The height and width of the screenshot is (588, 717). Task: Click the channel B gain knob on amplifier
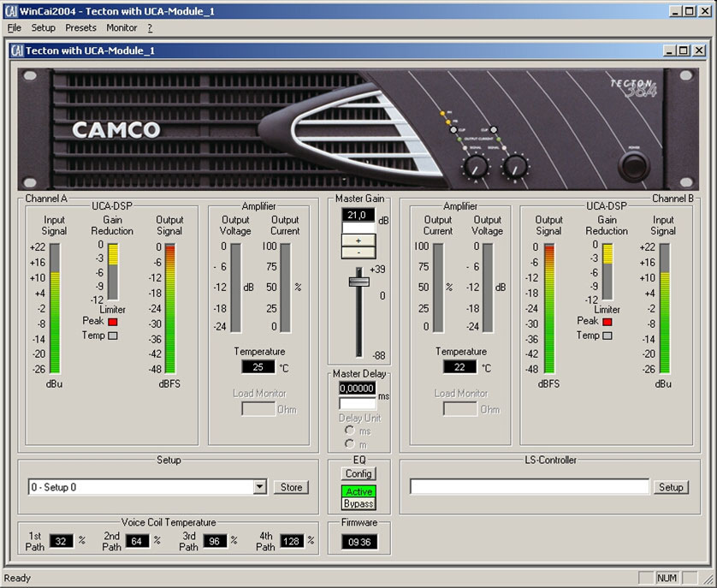pos(515,167)
